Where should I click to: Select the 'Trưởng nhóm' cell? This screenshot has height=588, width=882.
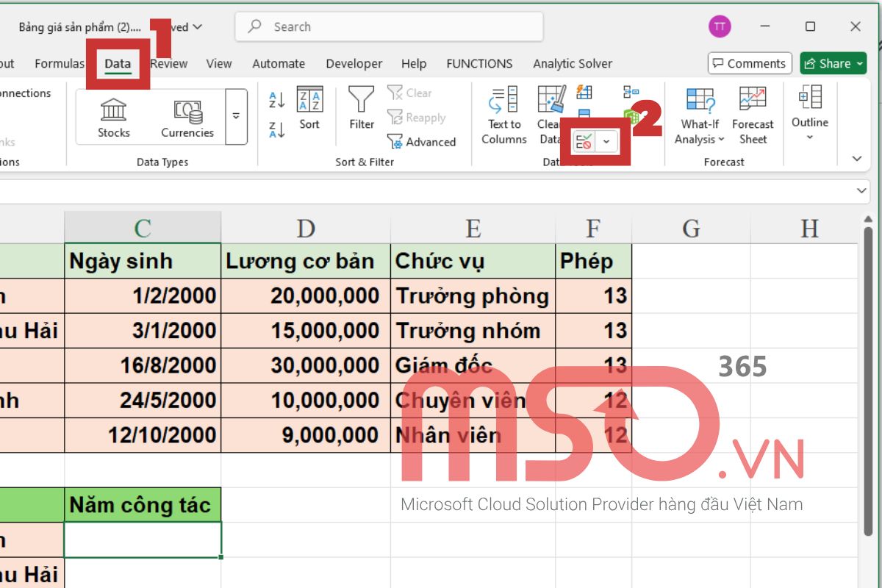[473, 331]
